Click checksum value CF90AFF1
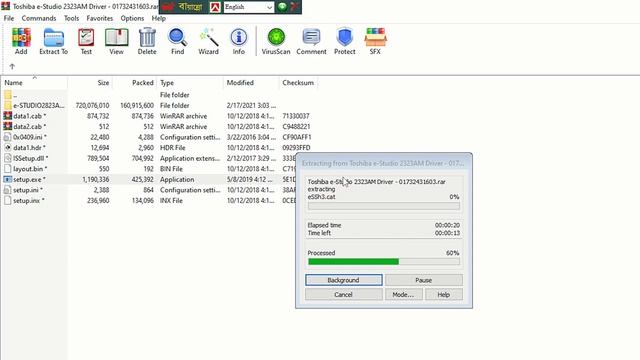Image resolution: width=640 pixels, height=360 pixels. [x=297, y=137]
